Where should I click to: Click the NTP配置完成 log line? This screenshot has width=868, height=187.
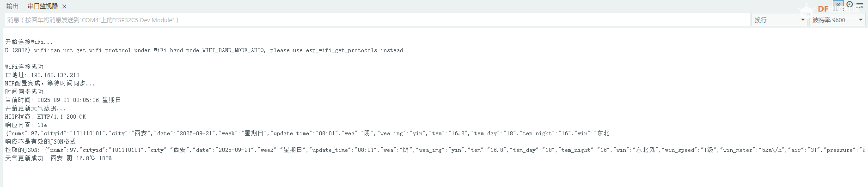(50, 84)
